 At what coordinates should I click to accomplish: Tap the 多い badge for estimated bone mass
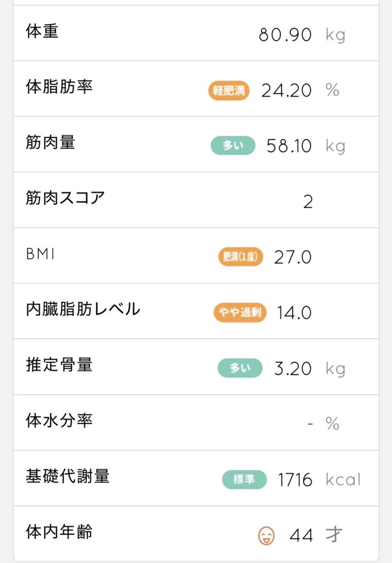point(240,368)
